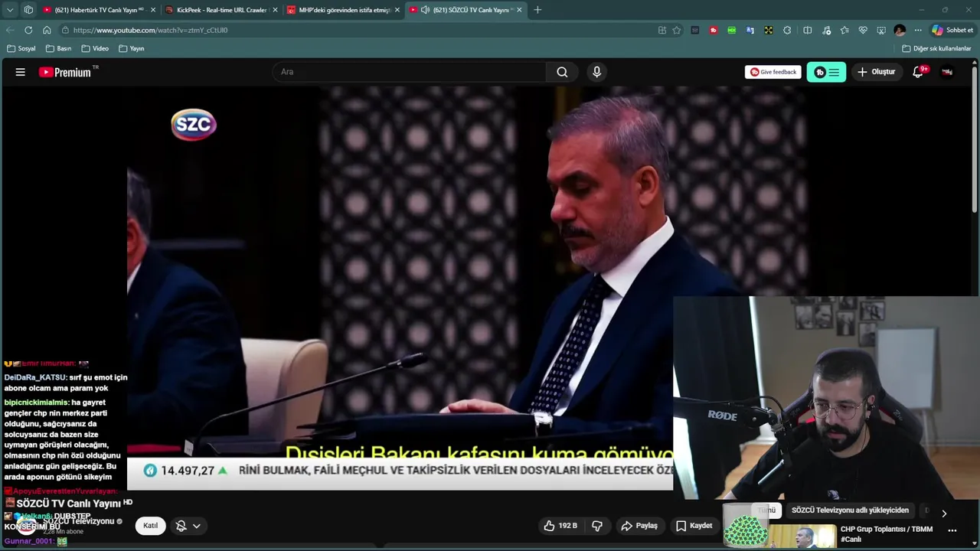980x551 pixels.
Task: Click the red 1b extension icon
Action: [714, 30]
